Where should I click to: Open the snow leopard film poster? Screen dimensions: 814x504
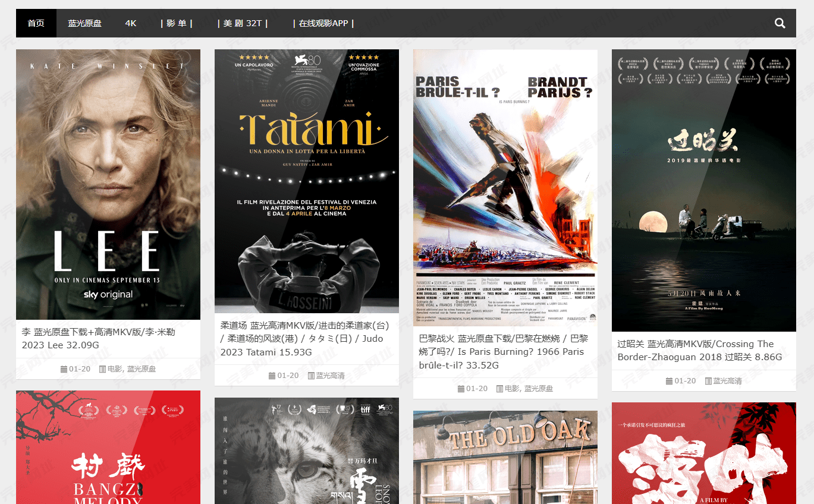[307, 451]
